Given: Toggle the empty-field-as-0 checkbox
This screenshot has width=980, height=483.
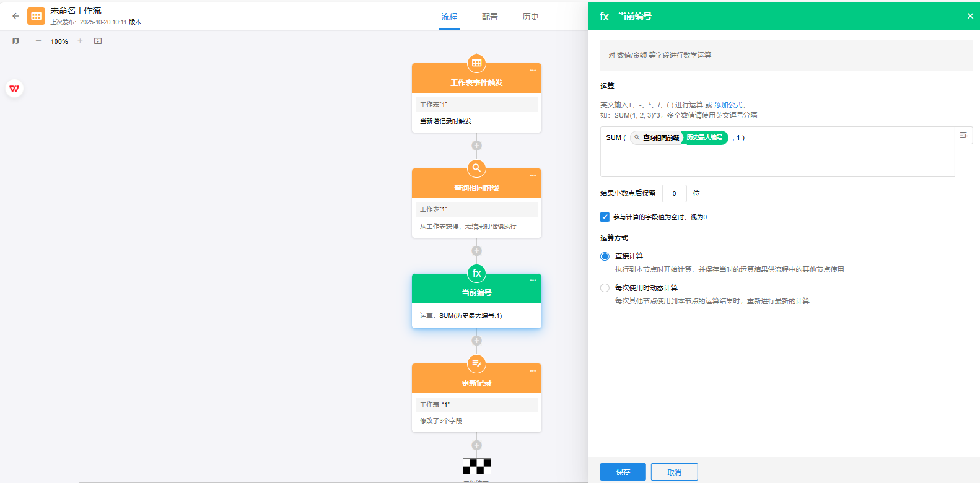Looking at the screenshot, I should click(605, 217).
